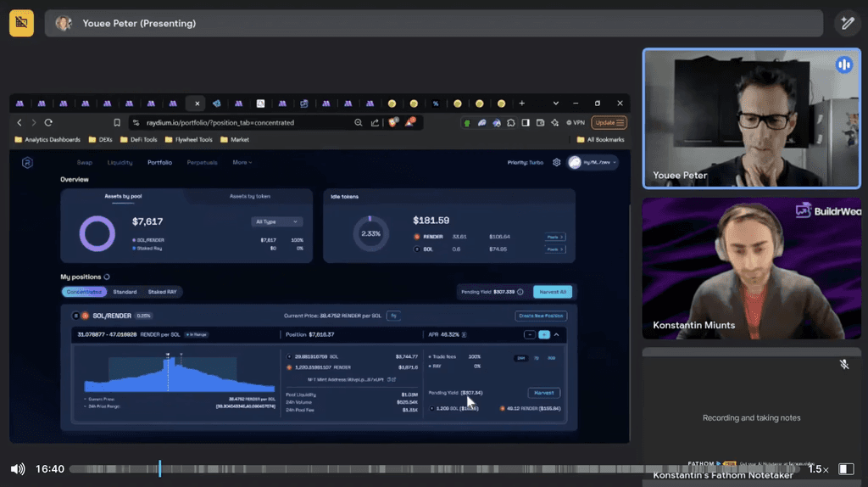Expand the More menu
This screenshot has height=487, width=868.
(x=242, y=162)
